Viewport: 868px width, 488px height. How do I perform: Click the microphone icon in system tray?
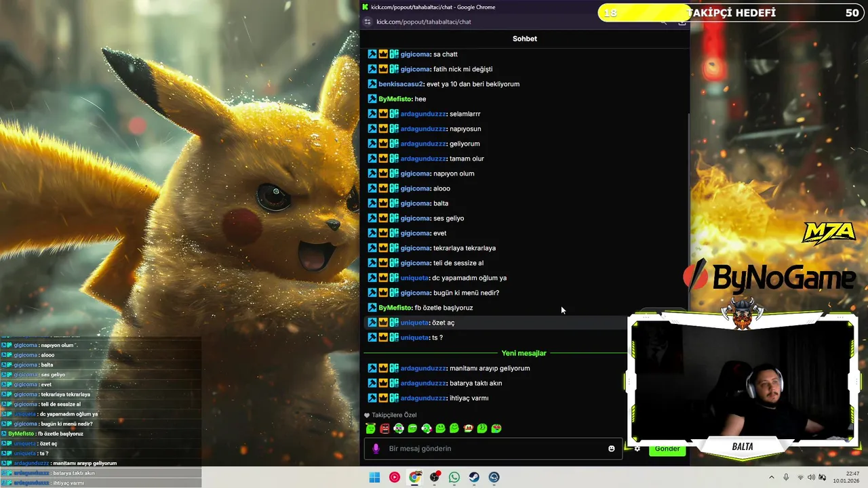(x=786, y=477)
